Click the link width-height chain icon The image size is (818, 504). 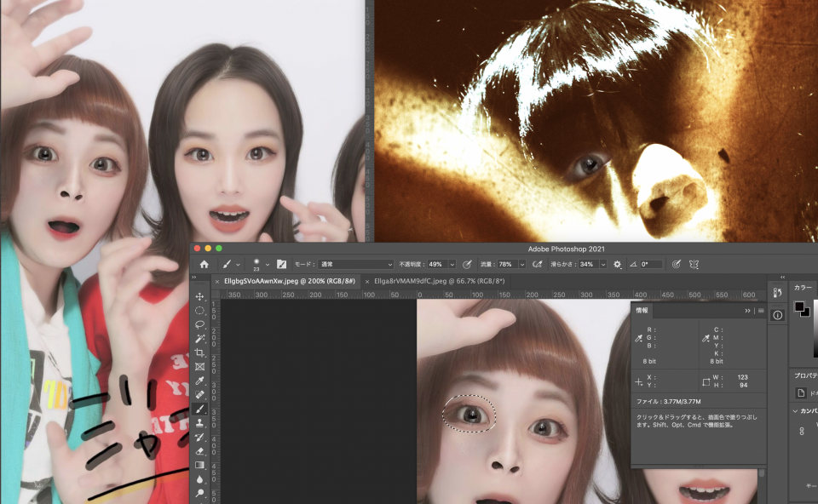point(802,431)
